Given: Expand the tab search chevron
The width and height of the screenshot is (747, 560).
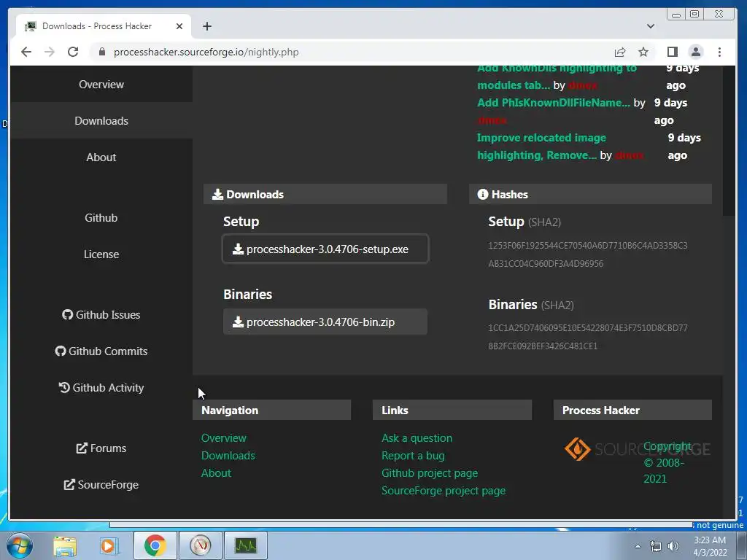Looking at the screenshot, I should (650, 26).
